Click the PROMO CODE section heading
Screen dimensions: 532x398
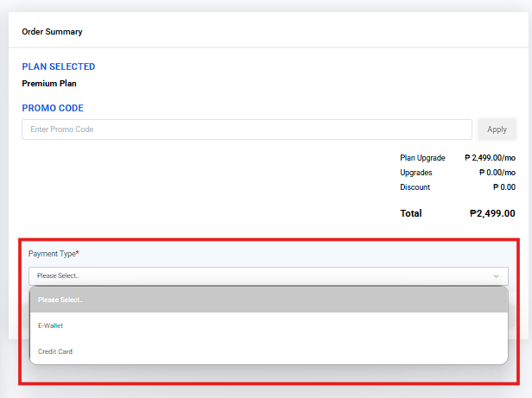(x=53, y=108)
